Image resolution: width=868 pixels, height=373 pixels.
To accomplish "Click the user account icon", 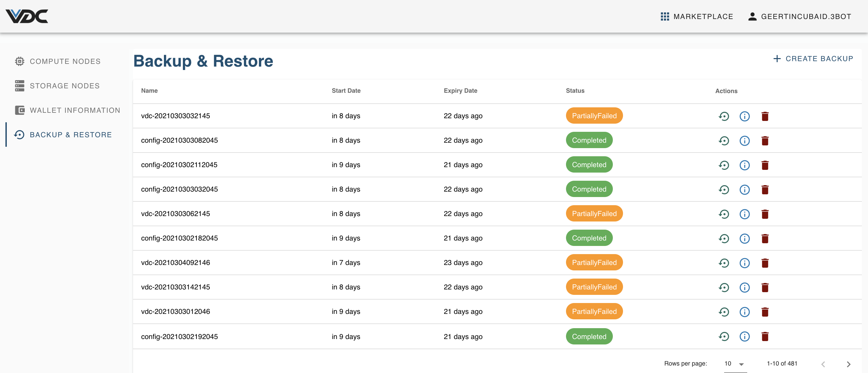I will [753, 16].
